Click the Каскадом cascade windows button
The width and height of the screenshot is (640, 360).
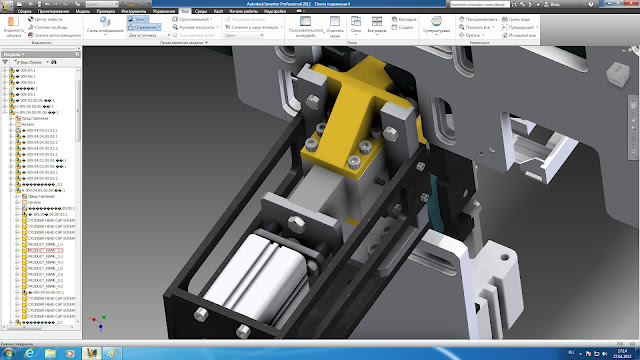[x=404, y=19]
